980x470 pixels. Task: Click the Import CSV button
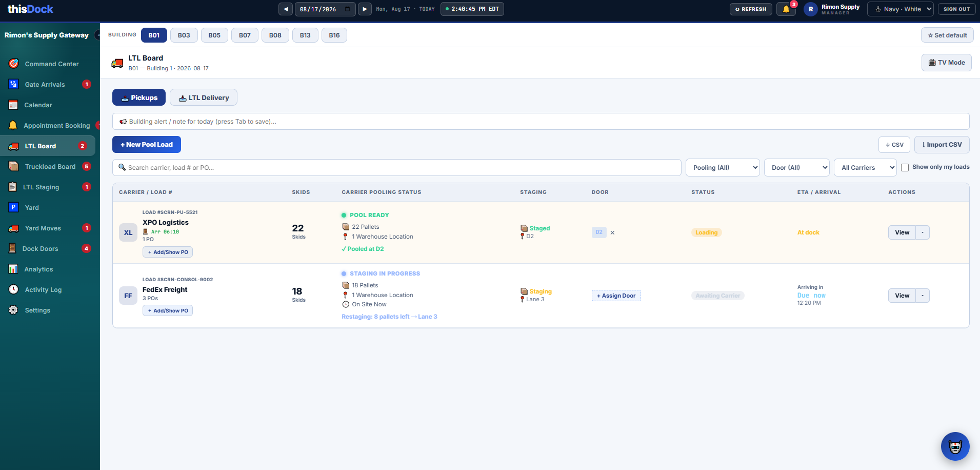click(x=942, y=145)
